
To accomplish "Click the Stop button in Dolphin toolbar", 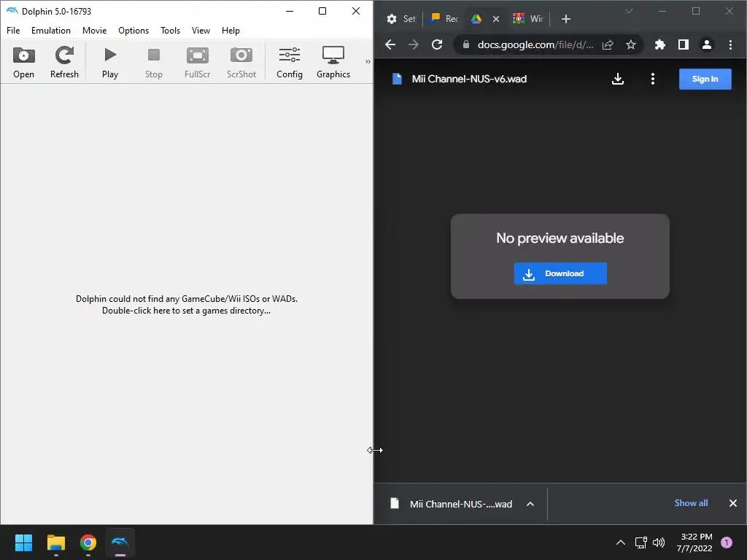I will 154,63.
